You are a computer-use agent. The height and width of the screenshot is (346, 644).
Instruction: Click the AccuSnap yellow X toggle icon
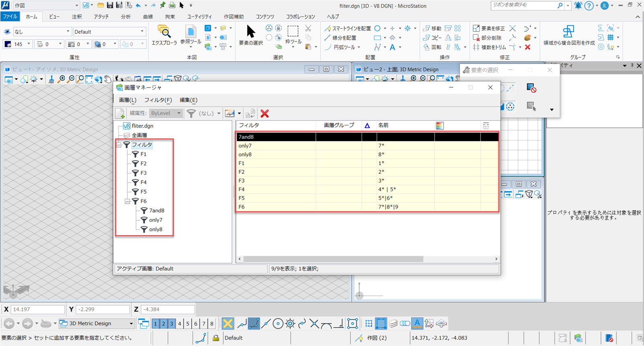(228, 323)
